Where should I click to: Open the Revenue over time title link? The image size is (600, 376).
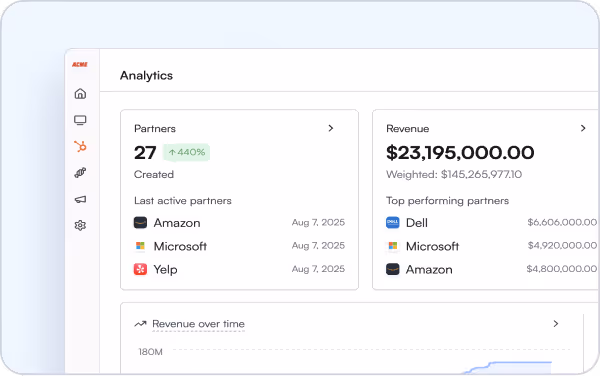pyautogui.click(x=198, y=324)
